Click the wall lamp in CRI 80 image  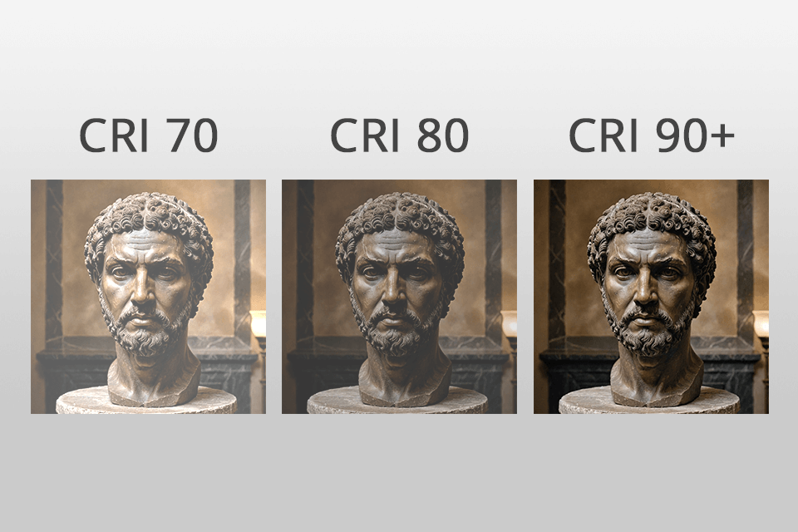(x=510, y=326)
